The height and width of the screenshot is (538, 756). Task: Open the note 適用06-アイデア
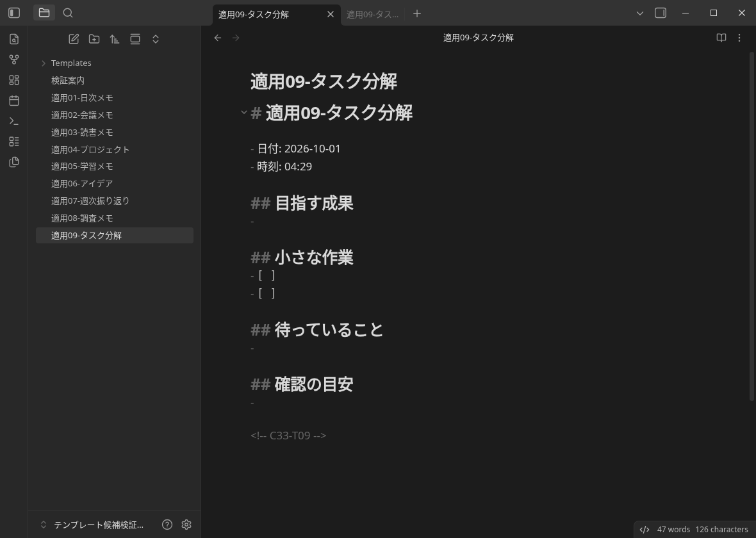coord(115,184)
